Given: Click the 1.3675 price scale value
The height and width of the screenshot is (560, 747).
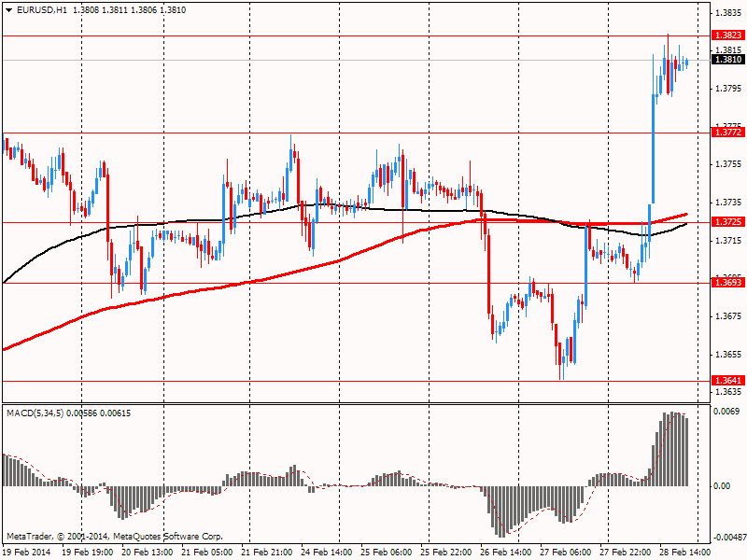Looking at the screenshot, I should pyautogui.click(x=729, y=316).
